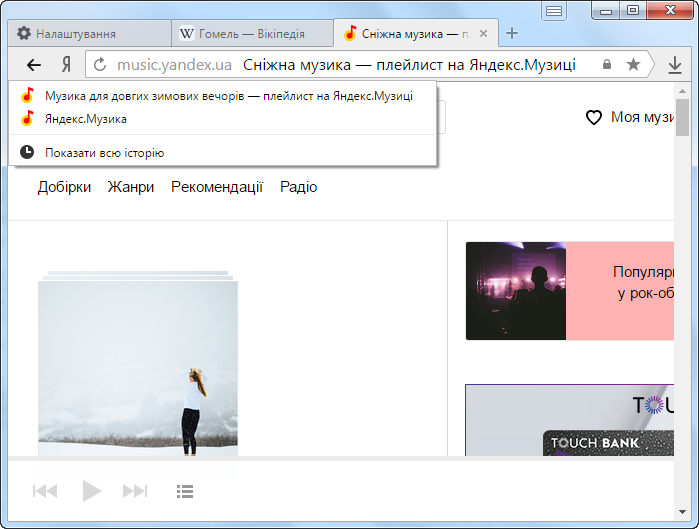
Task: Bookmark this page with the star icon
Action: click(633, 65)
